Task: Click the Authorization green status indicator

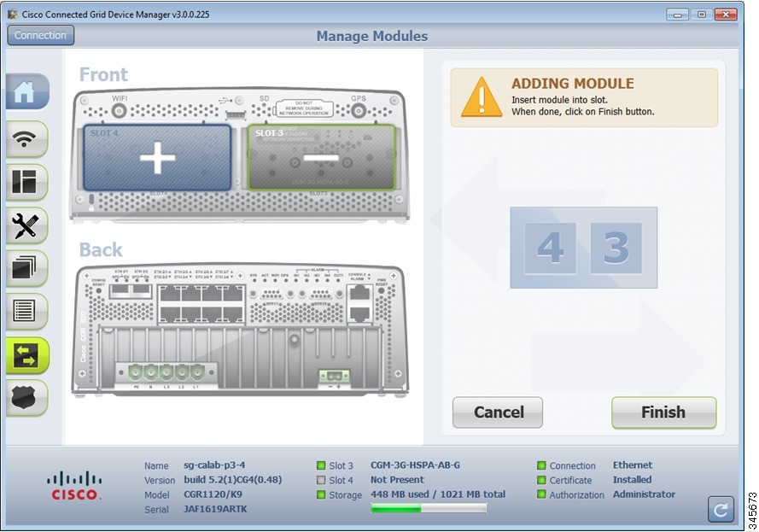Action: point(541,494)
